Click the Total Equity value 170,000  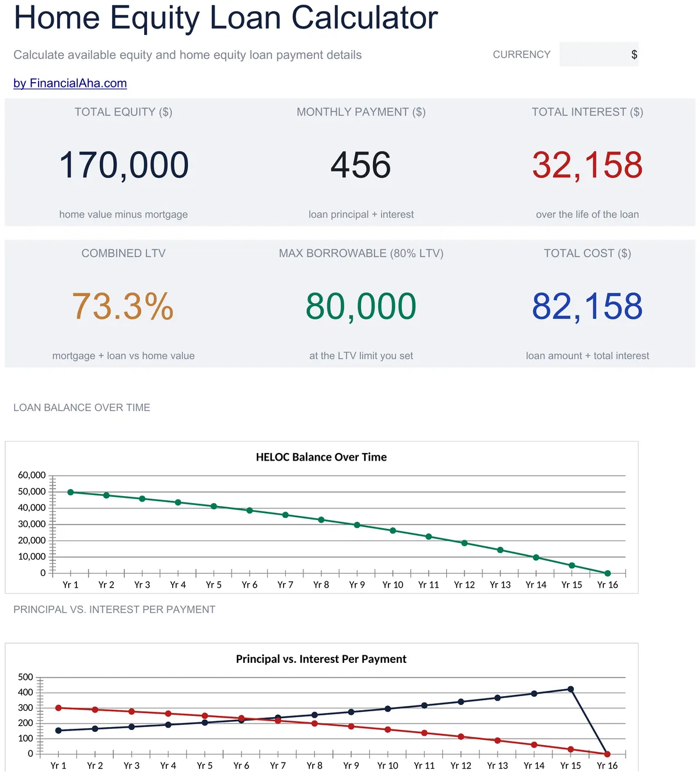pos(124,165)
